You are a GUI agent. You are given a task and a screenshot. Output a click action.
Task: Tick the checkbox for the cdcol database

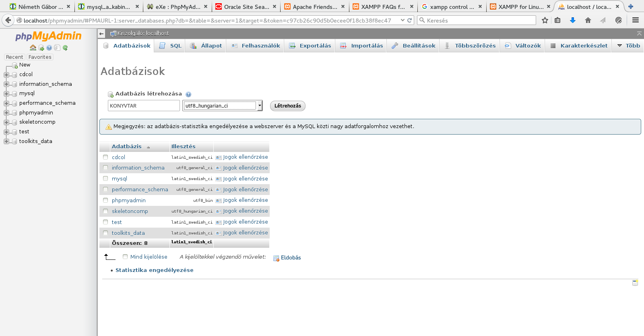105,157
